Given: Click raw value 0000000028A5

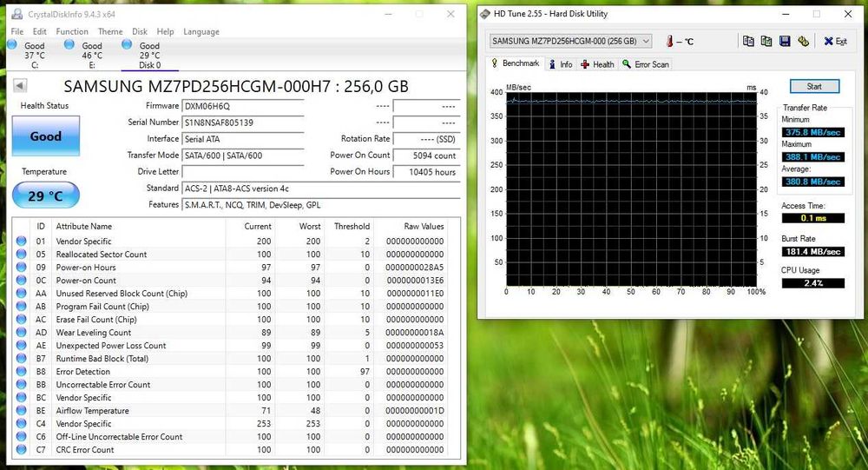Looking at the screenshot, I should [415, 268].
